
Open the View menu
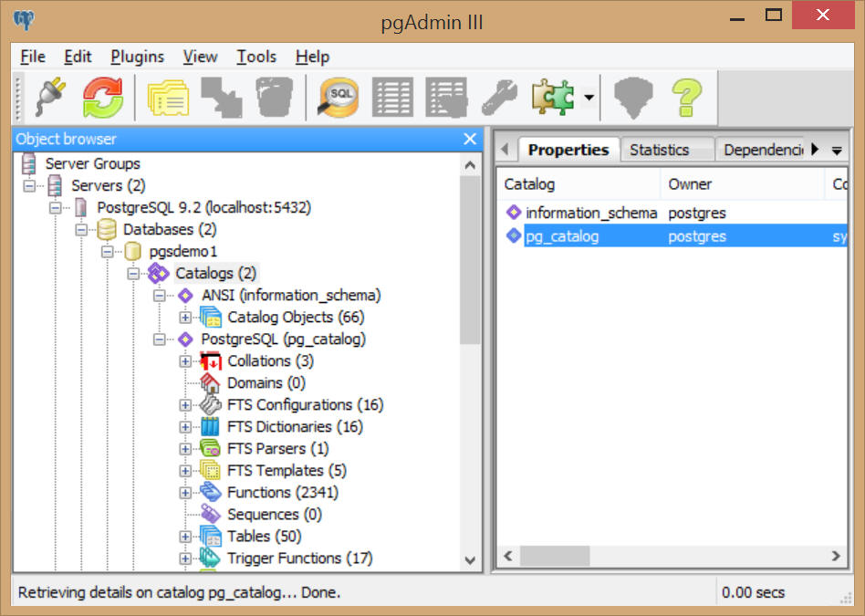click(x=200, y=57)
